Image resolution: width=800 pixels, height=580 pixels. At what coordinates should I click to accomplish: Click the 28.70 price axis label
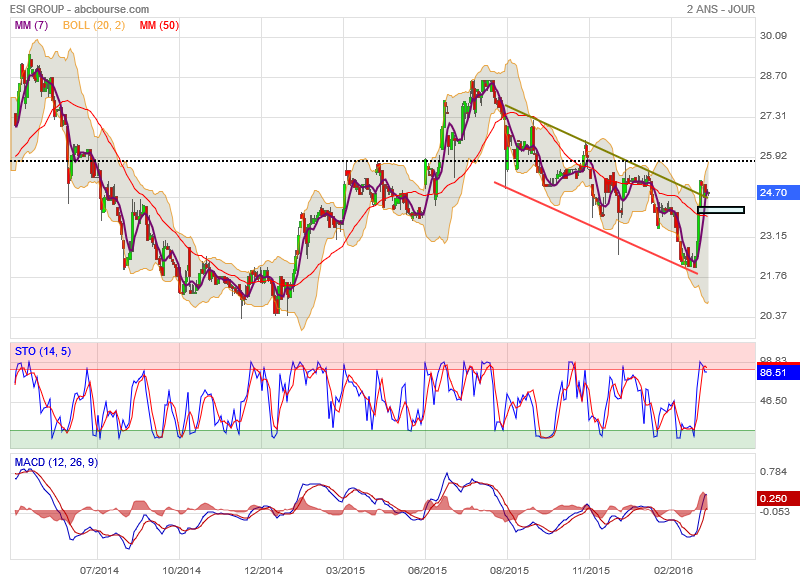(x=773, y=75)
